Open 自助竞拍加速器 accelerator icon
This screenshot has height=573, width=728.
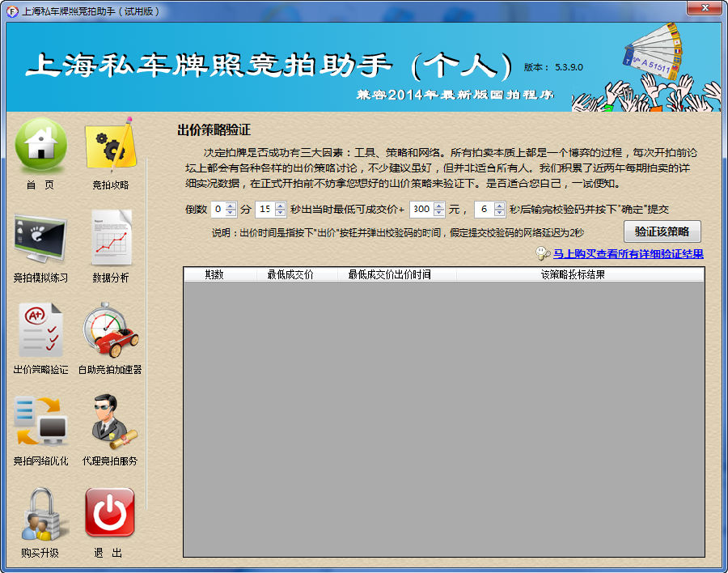110,330
